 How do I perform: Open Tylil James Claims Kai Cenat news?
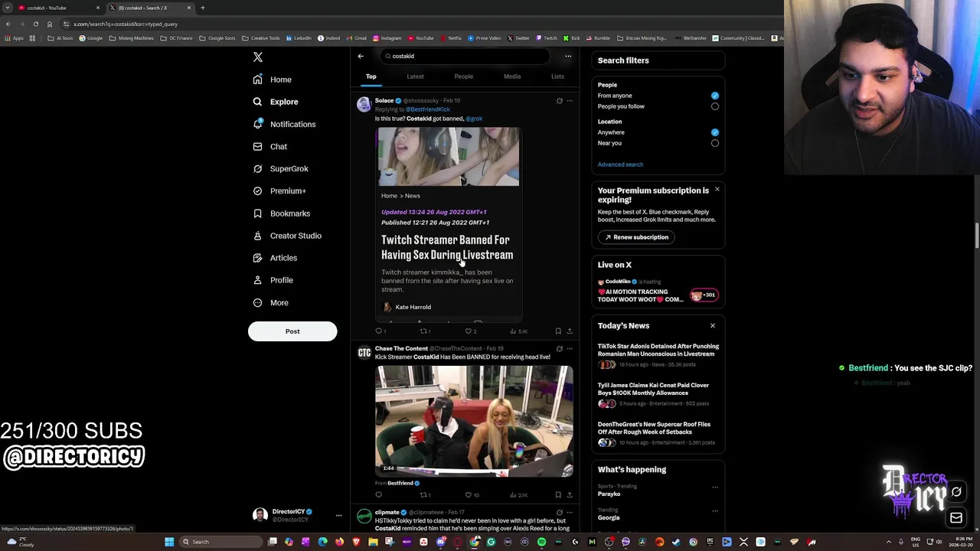coord(658,396)
